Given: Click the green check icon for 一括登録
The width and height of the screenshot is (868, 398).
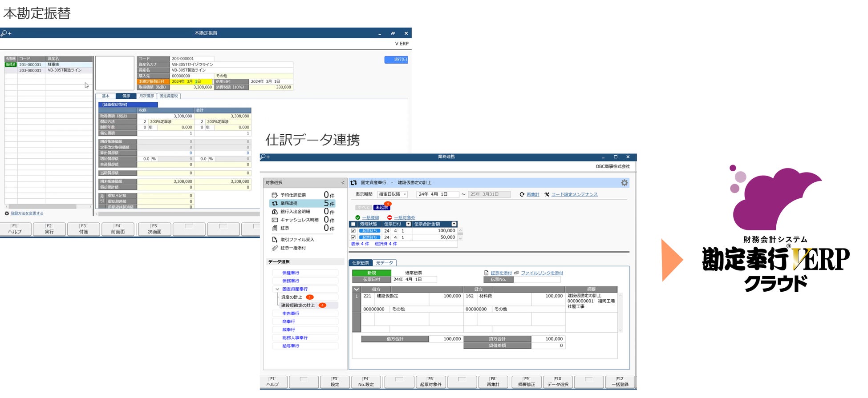Looking at the screenshot, I should tap(357, 217).
